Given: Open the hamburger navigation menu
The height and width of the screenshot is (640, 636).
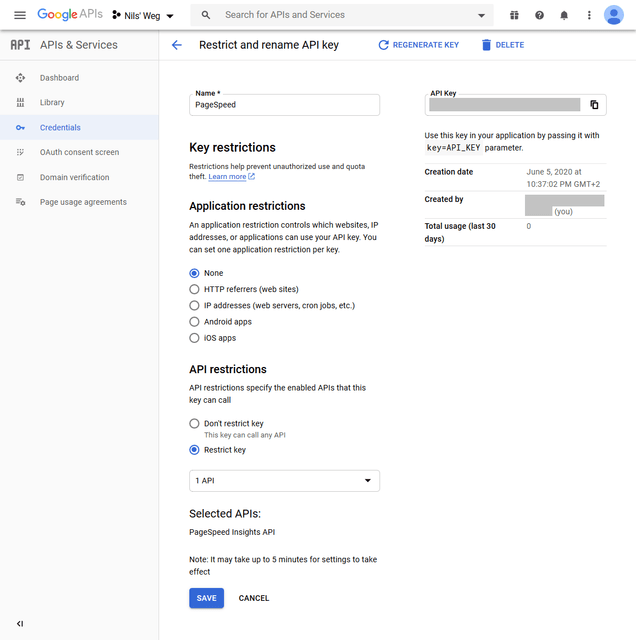Looking at the screenshot, I should coord(20,16).
